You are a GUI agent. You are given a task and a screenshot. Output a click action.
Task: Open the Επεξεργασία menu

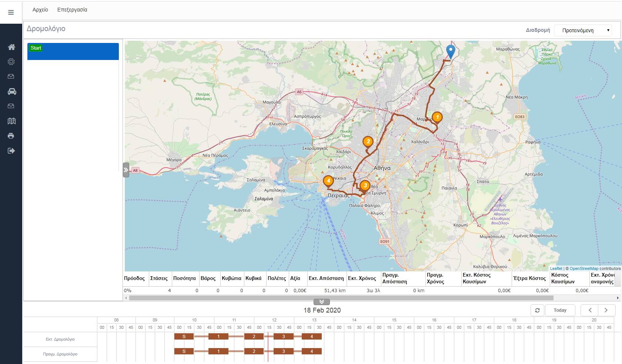point(72,10)
